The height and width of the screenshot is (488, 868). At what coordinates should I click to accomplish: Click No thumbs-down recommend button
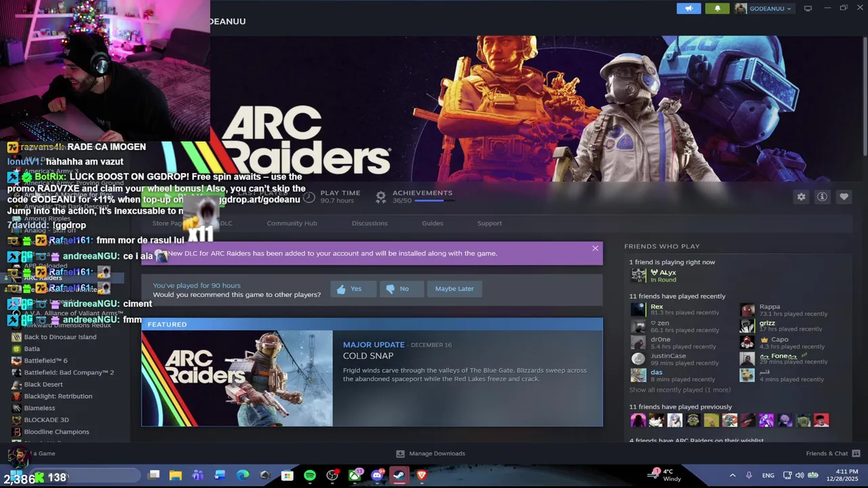[401, 289]
